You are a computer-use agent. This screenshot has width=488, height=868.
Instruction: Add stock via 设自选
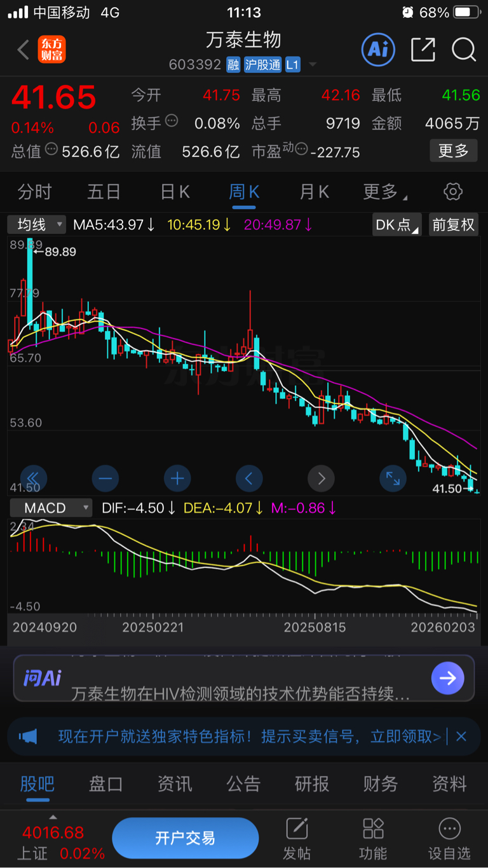pyautogui.click(x=449, y=838)
